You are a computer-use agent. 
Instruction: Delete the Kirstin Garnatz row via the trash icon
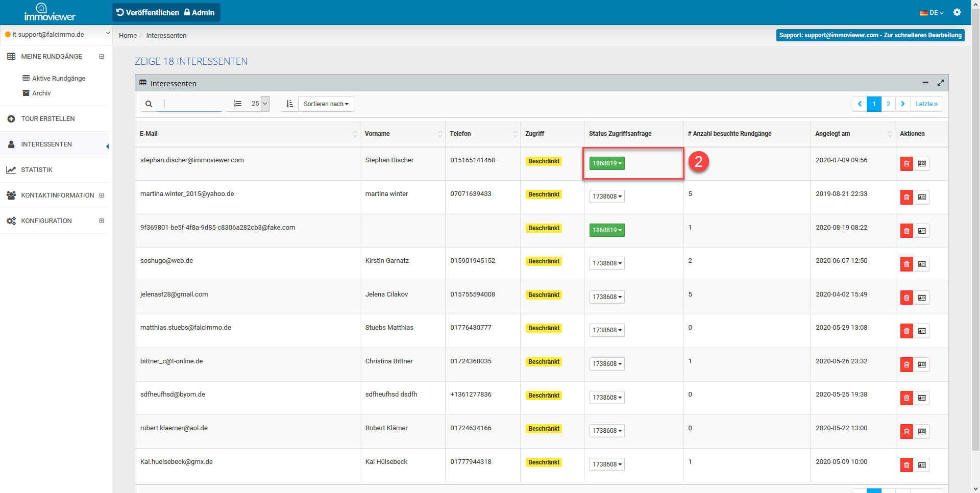pyautogui.click(x=906, y=264)
